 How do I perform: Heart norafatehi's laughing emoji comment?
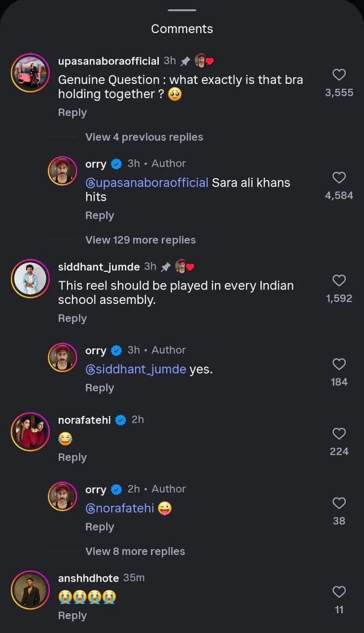(x=339, y=434)
